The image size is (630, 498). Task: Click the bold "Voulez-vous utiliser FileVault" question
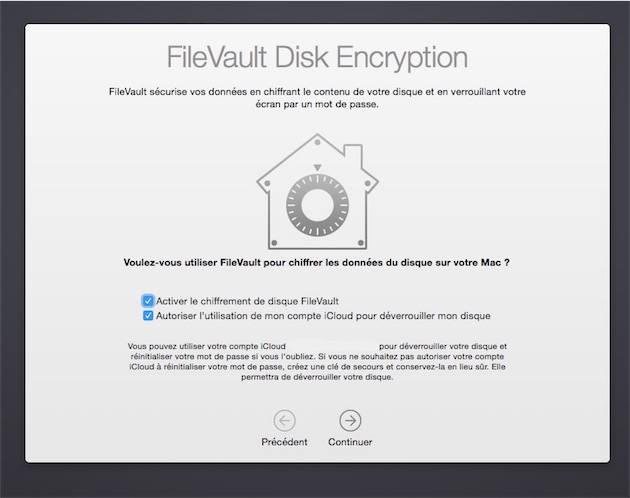click(x=315, y=263)
